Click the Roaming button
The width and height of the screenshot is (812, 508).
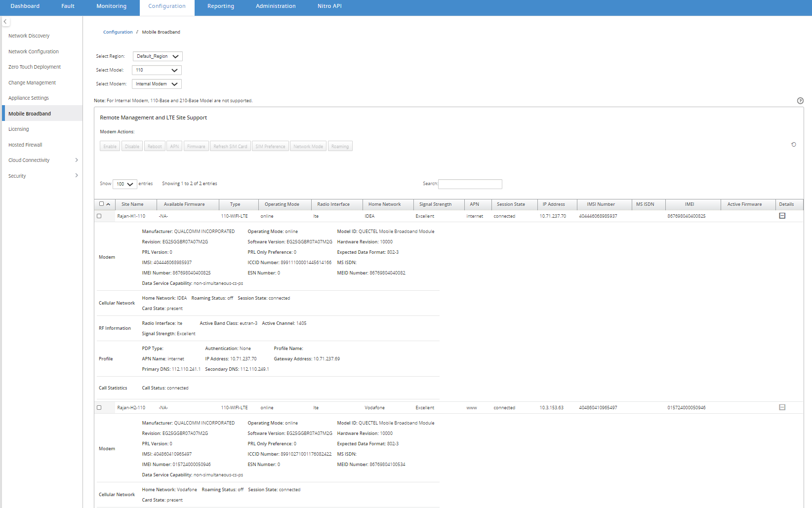point(340,146)
